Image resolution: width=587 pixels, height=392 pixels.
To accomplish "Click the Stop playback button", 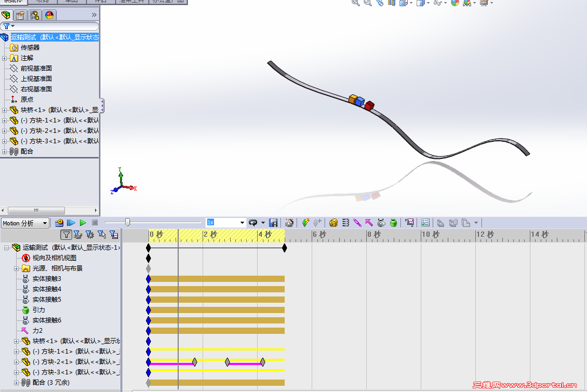I will 95,223.
